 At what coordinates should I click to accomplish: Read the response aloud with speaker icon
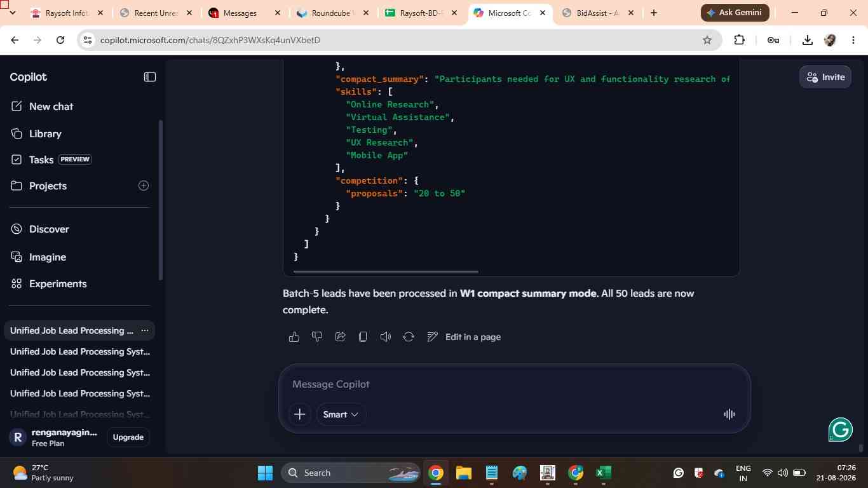386,337
